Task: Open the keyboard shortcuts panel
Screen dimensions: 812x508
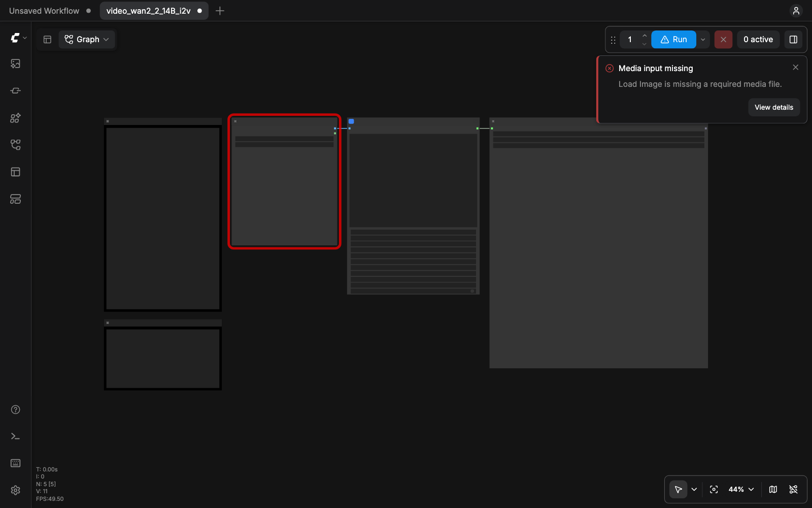Action: click(x=16, y=463)
